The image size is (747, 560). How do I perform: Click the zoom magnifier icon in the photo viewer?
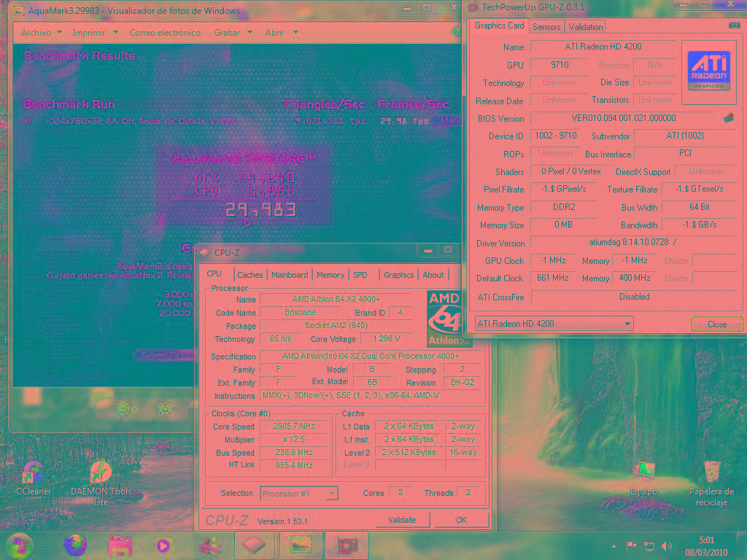(123, 408)
